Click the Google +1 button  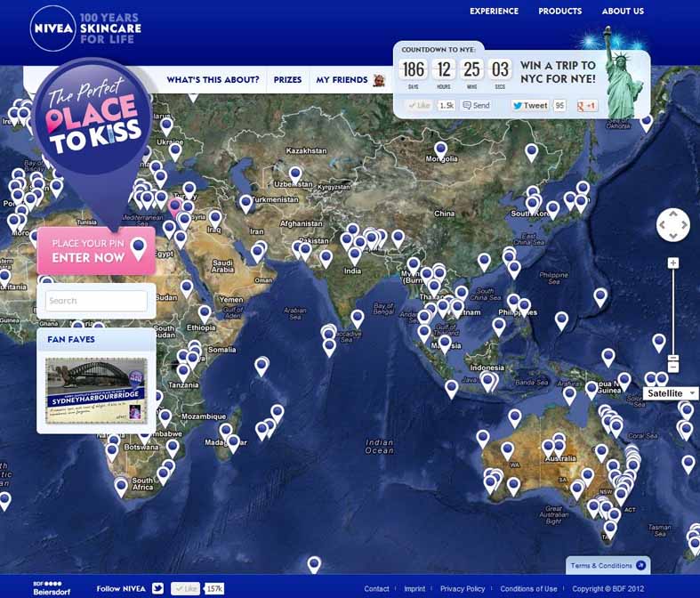(586, 106)
